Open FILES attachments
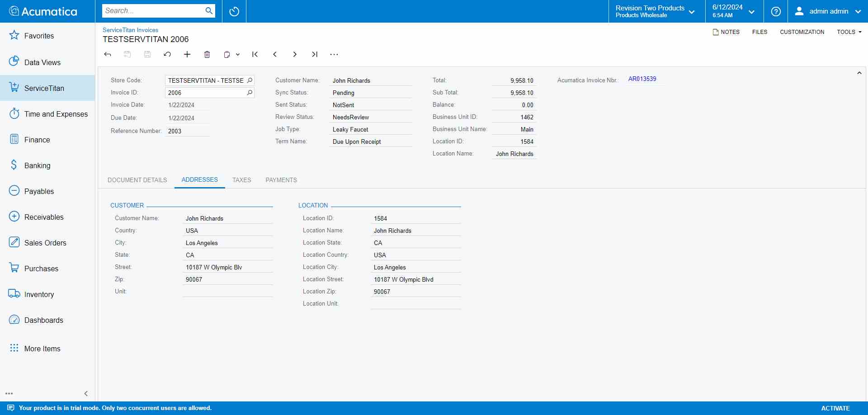This screenshot has height=415, width=868. (x=759, y=32)
